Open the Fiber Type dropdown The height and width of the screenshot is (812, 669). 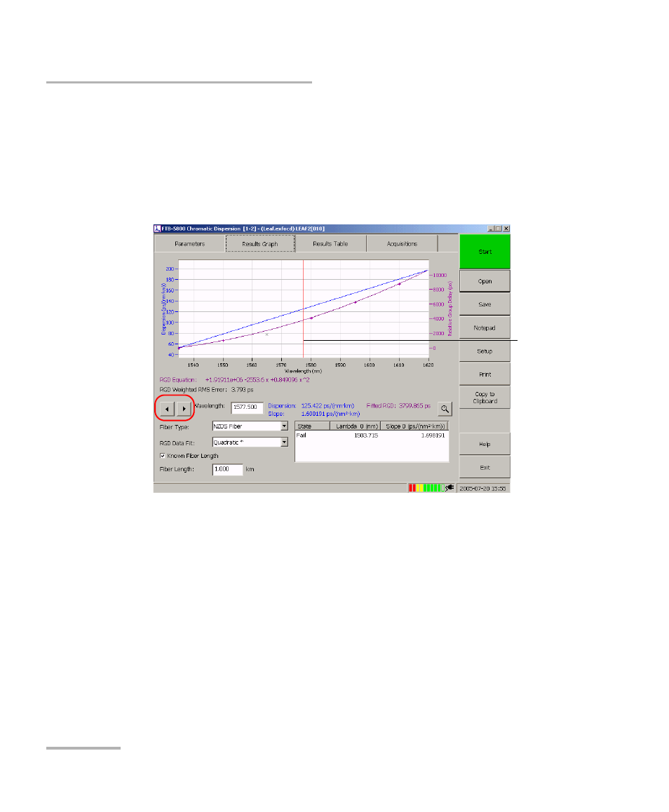pyautogui.click(x=284, y=426)
